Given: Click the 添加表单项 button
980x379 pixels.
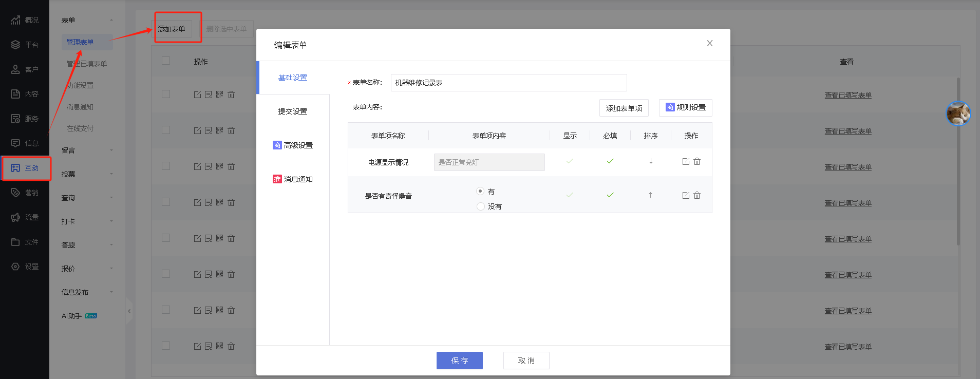Looking at the screenshot, I should [x=624, y=108].
